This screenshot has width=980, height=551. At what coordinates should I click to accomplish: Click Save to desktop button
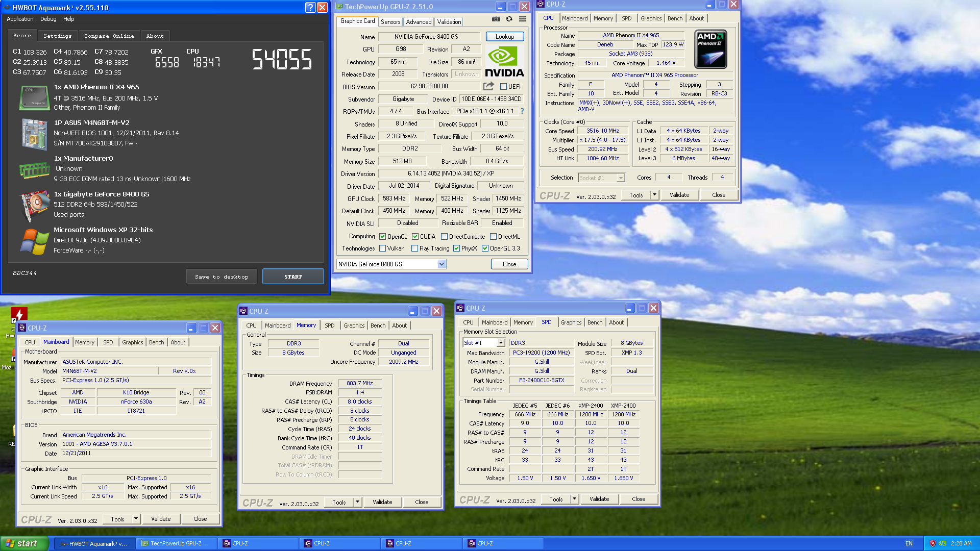tap(222, 277)
